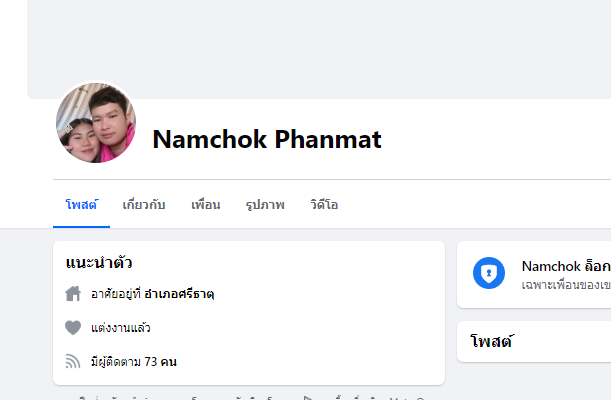This screenshot has height=400, width=611.
Task: Click the แต่งงานแล้ว marital status text
Action: pos(121,327)
